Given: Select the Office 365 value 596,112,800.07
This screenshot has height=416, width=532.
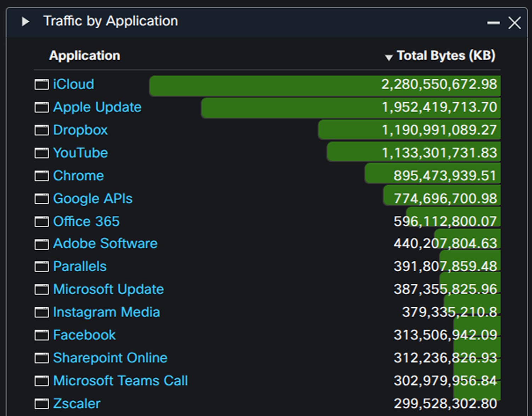Looking at the screenshot, I should coord(445,221).
